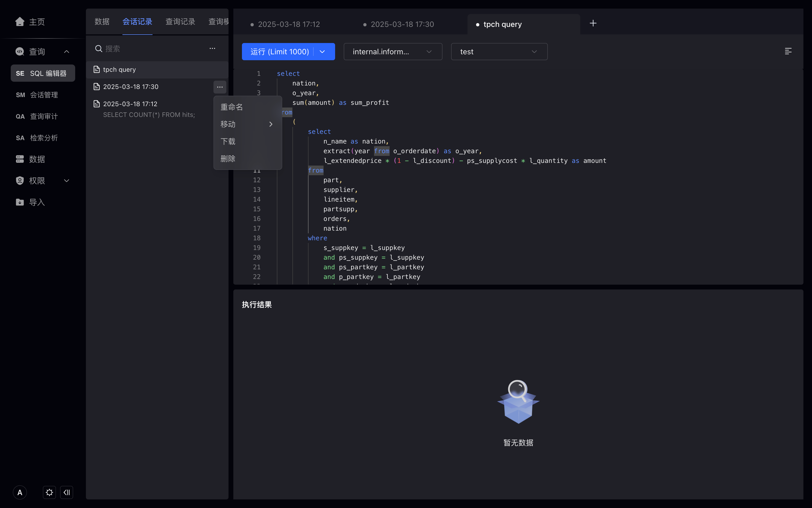Image resolution: width=812 pixels, height=508 pixels.
Task: Click the o_orderdate text in editor
Action: click(414, 151)
